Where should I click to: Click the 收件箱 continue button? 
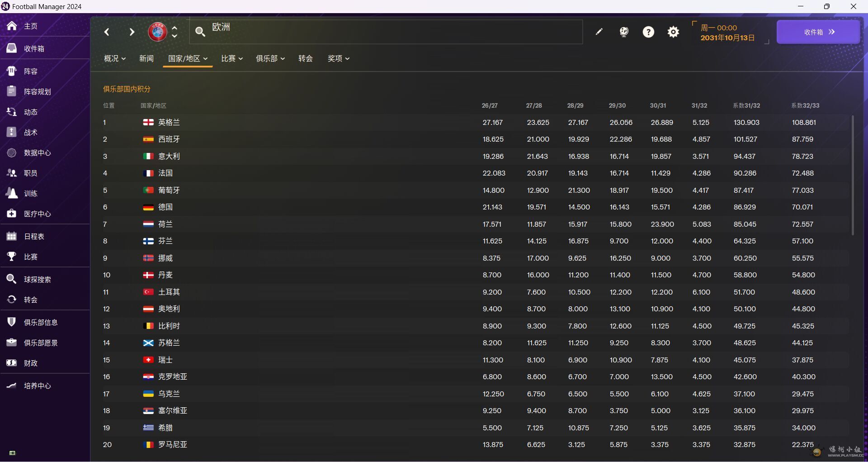coord(818,32)
